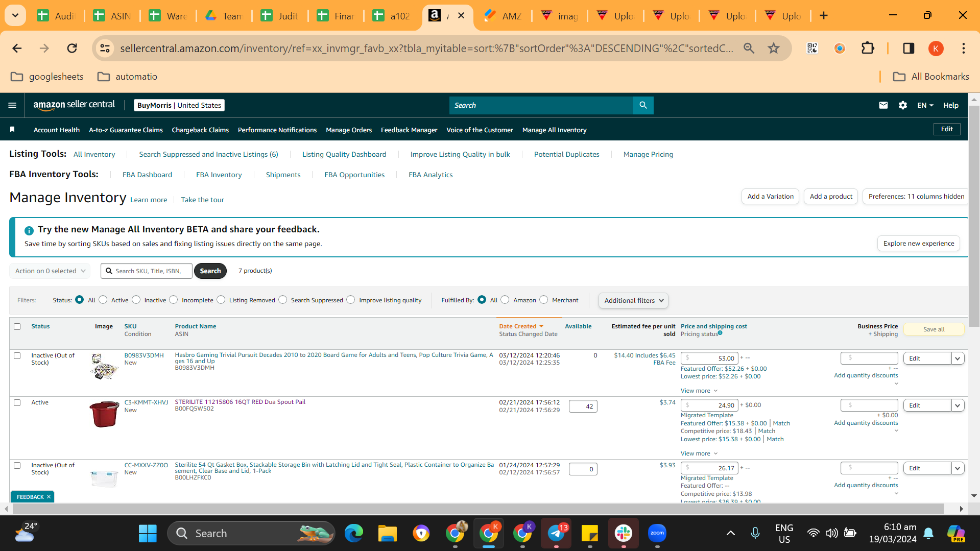The height and width of the screenshot is (551, 980).
Task: Open the QR code extension icon
Action: click(812, 48)
